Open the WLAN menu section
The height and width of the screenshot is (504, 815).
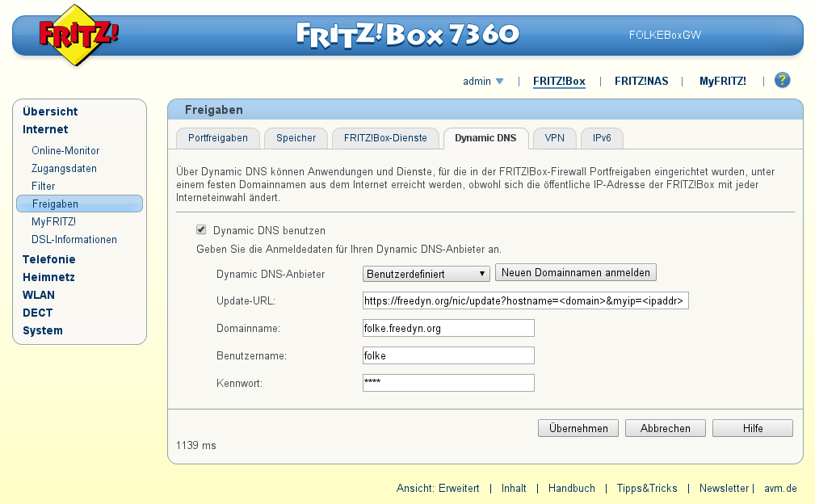pos(38,295)
